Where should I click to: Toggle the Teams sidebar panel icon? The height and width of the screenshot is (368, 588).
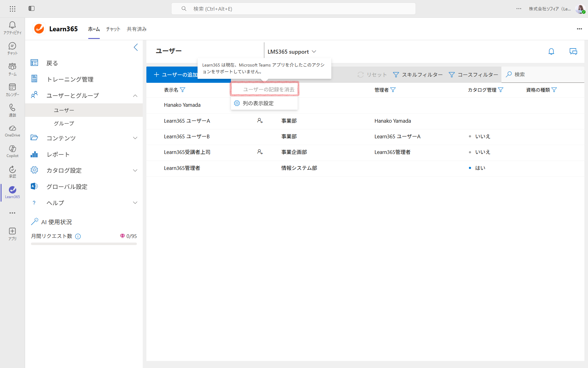(32, 9)
